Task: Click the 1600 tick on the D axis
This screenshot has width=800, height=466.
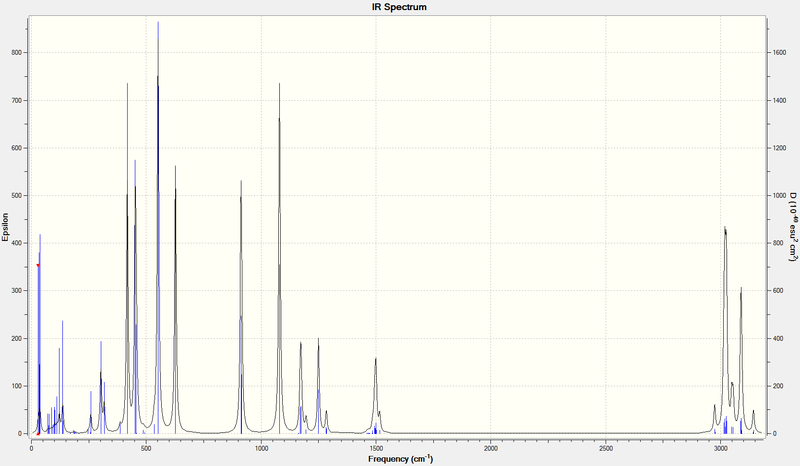Action: point(779,53)
